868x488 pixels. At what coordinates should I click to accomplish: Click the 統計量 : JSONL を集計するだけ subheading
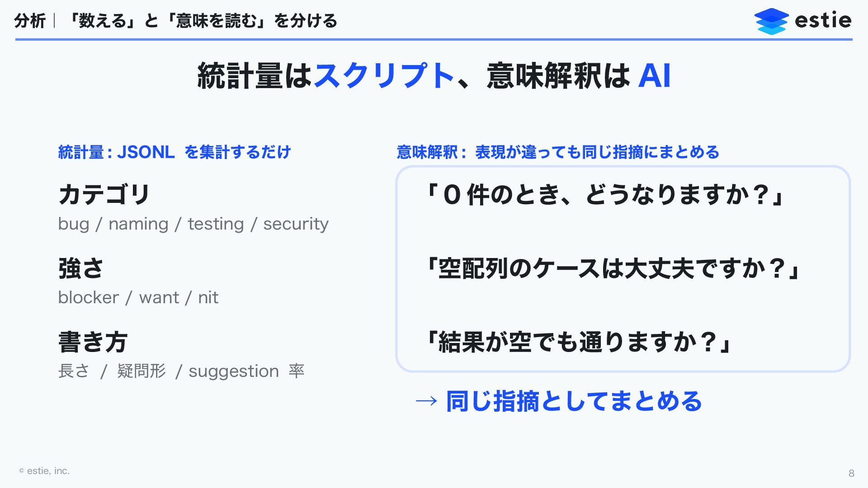tap(175, 152)
